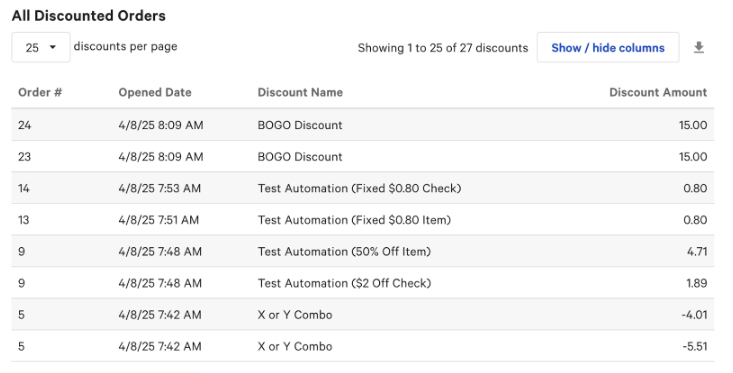Select order number 14 cell
Viewport: 733px width, 373px height.
24,188
